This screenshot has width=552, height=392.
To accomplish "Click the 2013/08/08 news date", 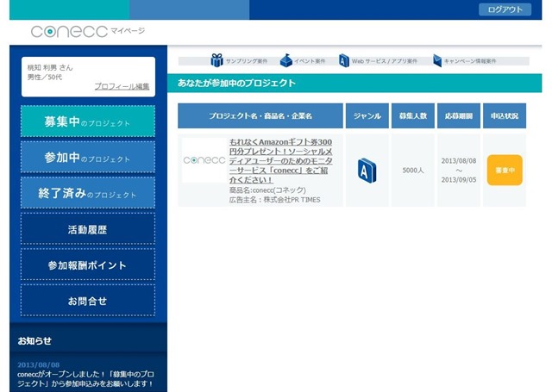I will click(x=38, y=364).
